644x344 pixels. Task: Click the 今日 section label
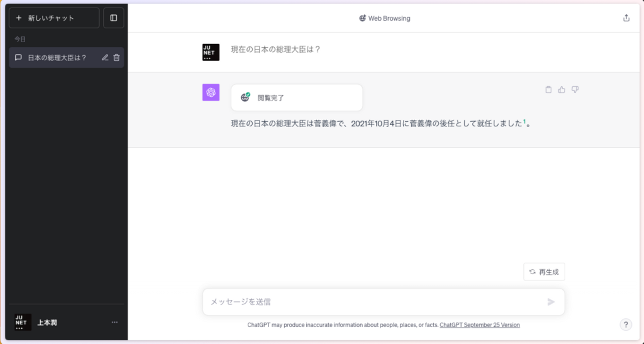(20, 39)
